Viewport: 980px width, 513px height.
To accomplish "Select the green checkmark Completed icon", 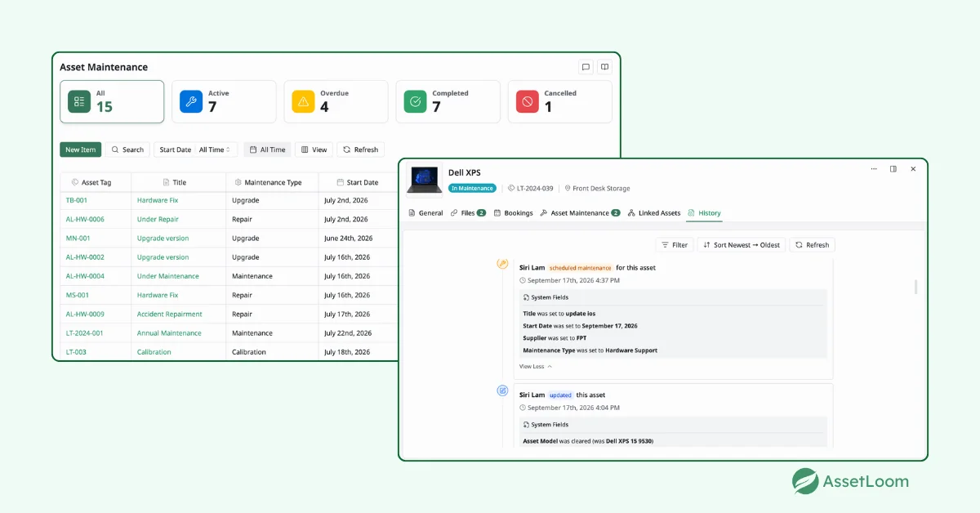I will pyautogui.click(x=416, y=101).
